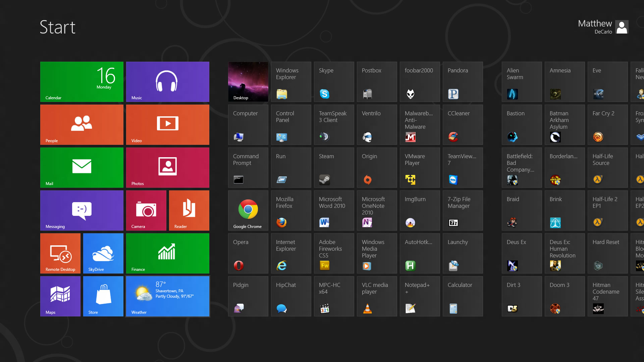Screen dimensions: 644x362
Task: Open the Weather tile for Shavertown
Action: [168, 296]
